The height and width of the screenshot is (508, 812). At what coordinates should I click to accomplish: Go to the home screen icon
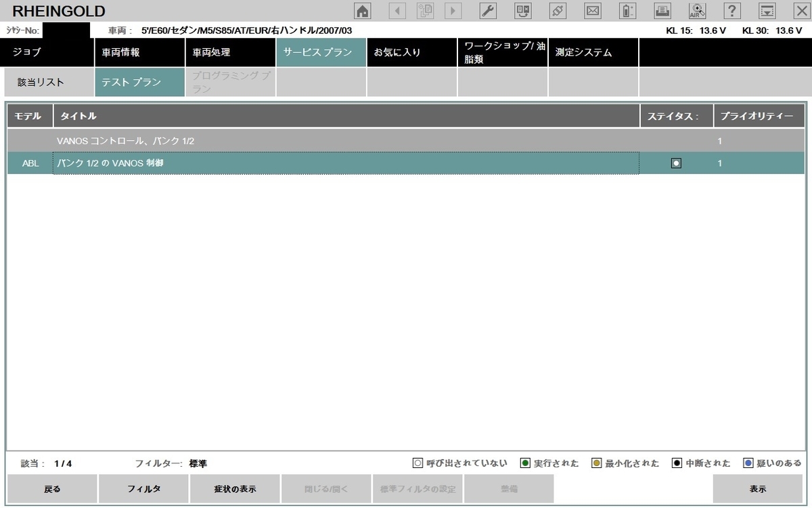tap(363, 10)
